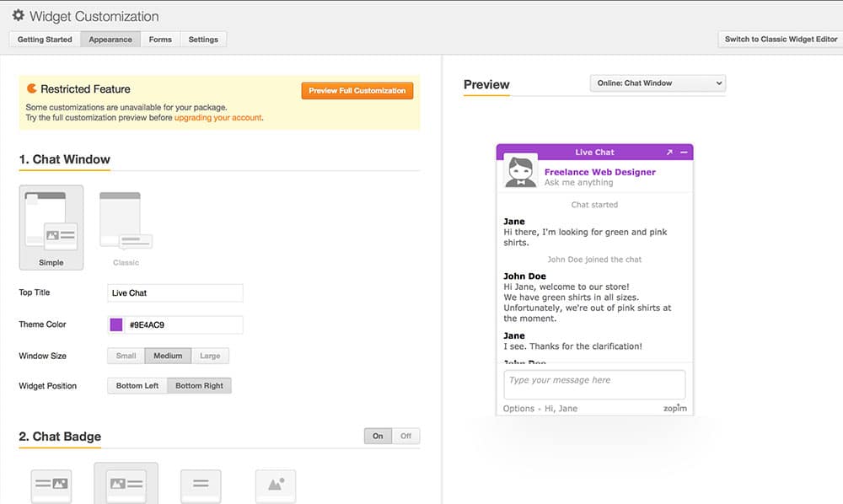The image size is (843, 504).
Task: Click the Type your message here field
Action: click(x=593, y=384)
